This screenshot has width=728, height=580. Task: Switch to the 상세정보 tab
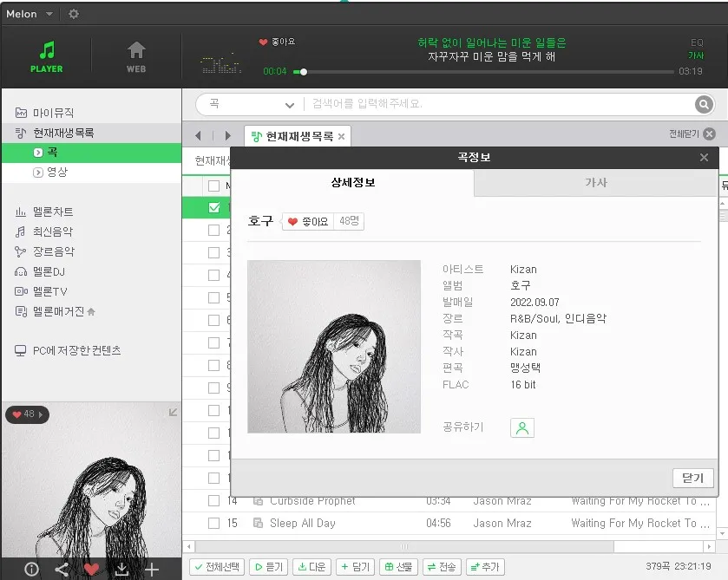(x=352, y=182)
